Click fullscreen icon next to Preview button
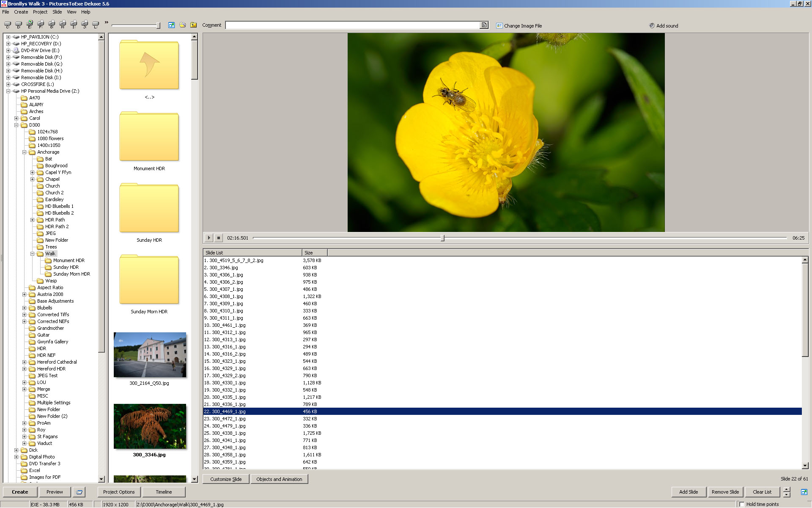Image resolution: width=812 pixels, height=508 pixels. pyautogui.click(x=79, y=492)
